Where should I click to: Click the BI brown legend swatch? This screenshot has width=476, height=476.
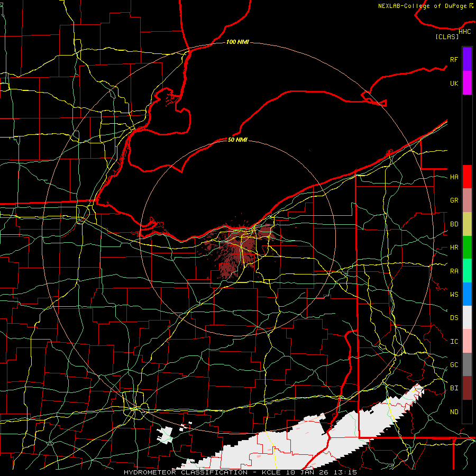[x=467, y=388]
